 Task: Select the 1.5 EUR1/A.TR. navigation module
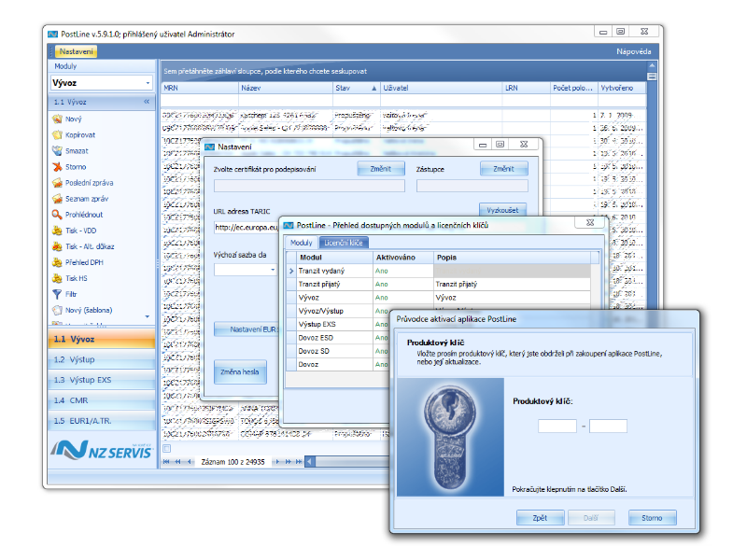tap(102, 421)
